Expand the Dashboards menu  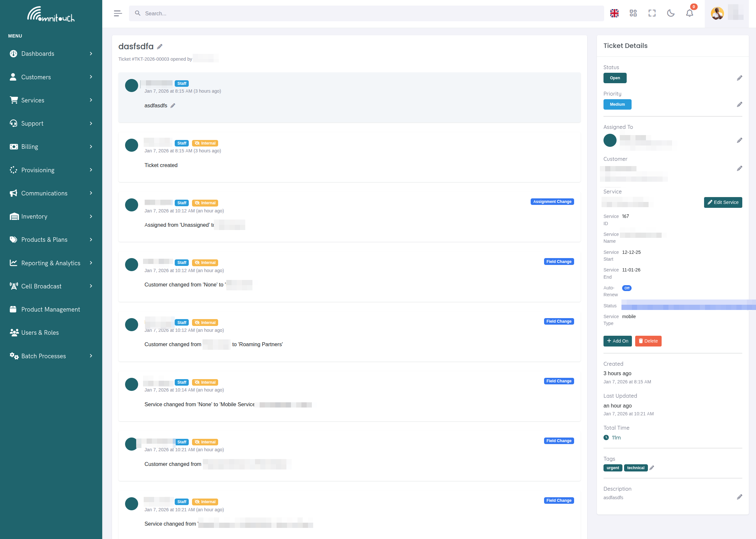(51, 54)
